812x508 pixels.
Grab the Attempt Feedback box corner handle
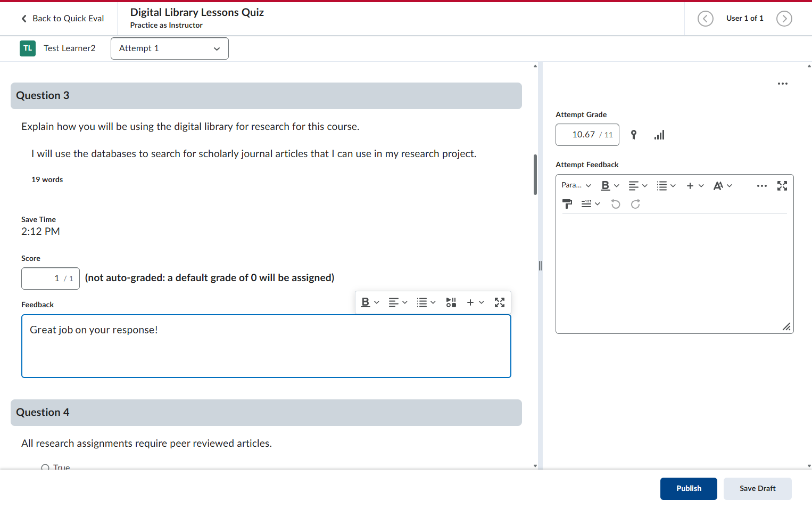pyautogui.click(x=786, y=326)
